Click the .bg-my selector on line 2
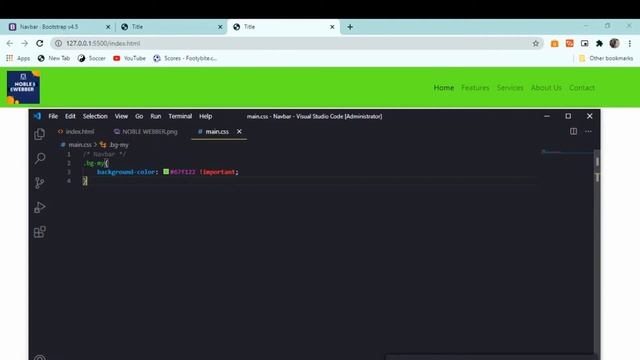The height and width of the screenshot is (360, 640). [x=94, y=163]
